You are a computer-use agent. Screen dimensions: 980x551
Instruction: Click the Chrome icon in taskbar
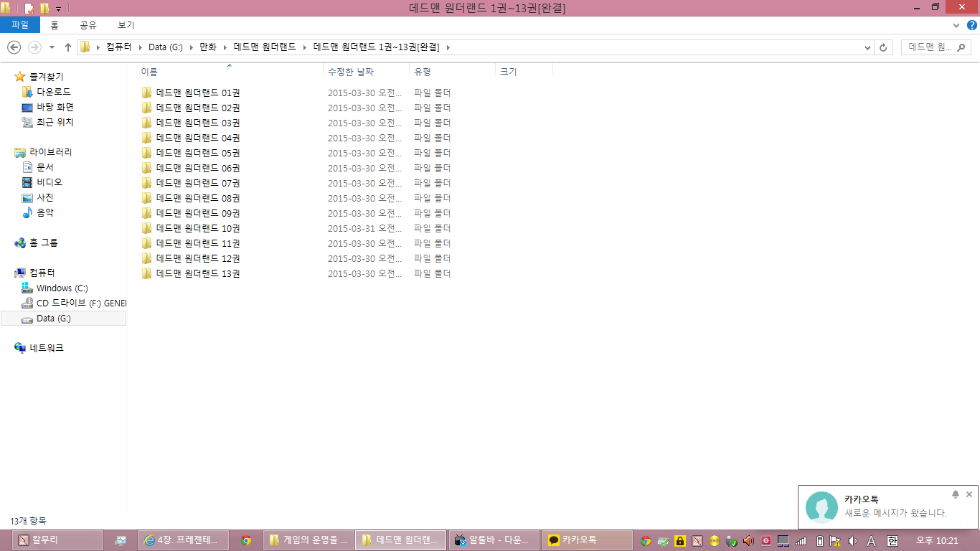click(246, 540)
